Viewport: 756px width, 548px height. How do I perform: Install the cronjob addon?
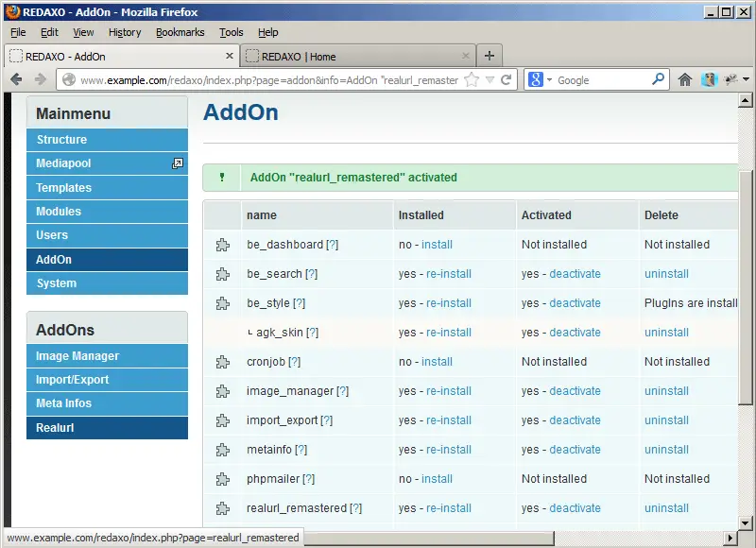click(x=437, y=362)
